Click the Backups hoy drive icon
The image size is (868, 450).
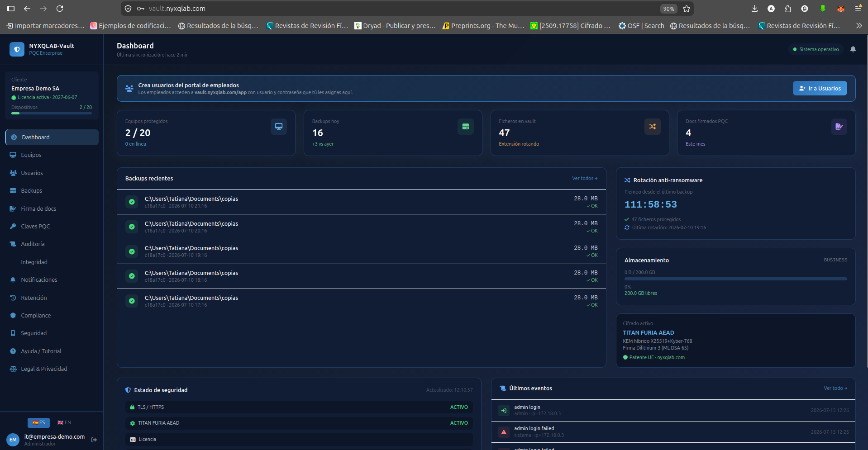click(x=466, y=127)
